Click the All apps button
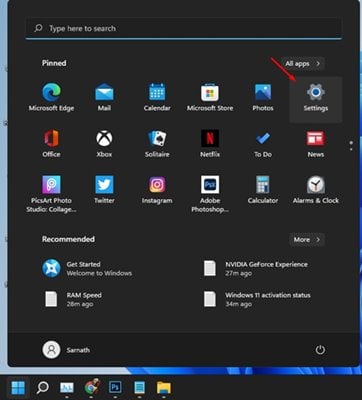This screenshot has height=400, width=362. [302, 63]
